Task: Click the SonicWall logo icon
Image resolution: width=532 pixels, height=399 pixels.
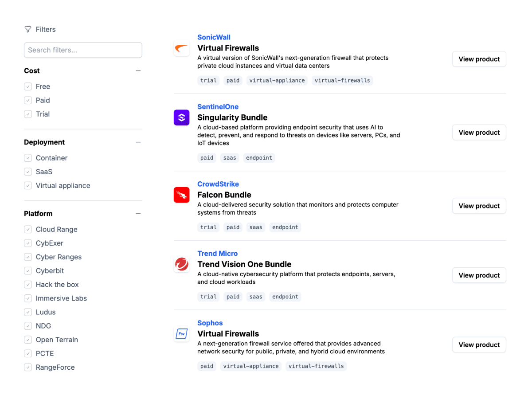Action: click(x=181, y=48)
